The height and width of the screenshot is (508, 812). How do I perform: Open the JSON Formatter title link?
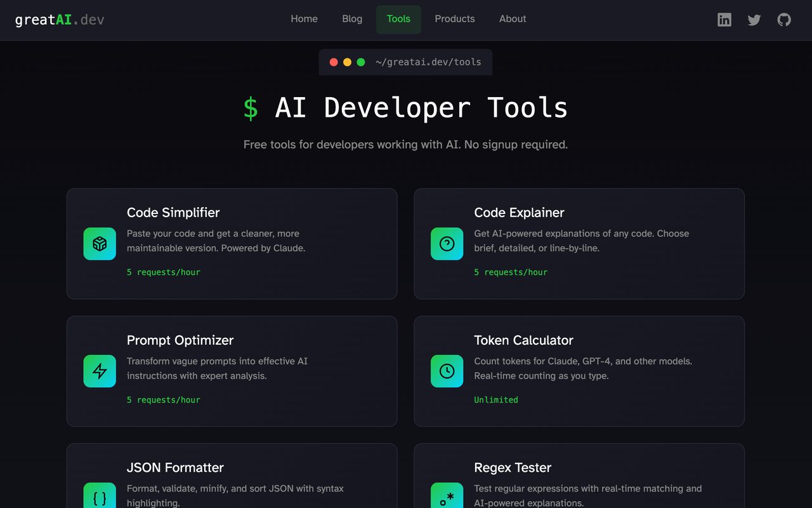click(x=175, y=468)
